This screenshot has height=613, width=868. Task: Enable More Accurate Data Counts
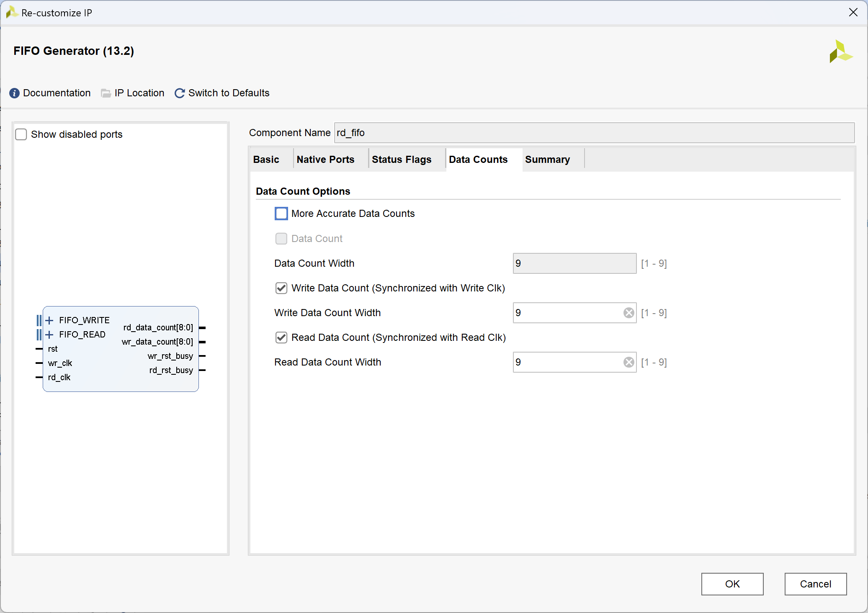pos(281,214)
